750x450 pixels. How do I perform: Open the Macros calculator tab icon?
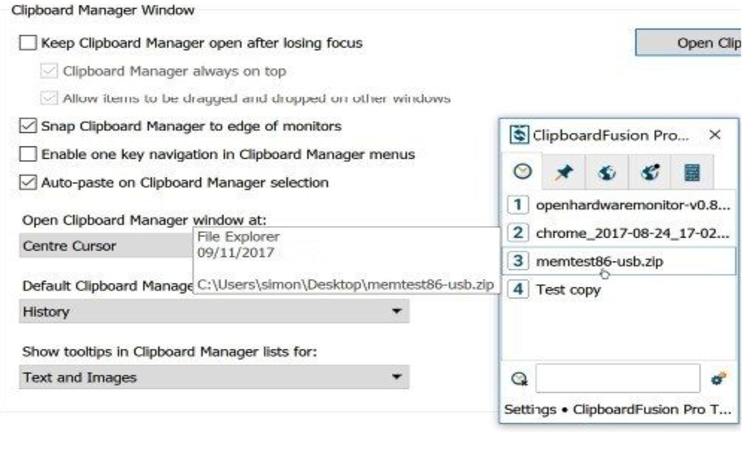pos(692,171)
